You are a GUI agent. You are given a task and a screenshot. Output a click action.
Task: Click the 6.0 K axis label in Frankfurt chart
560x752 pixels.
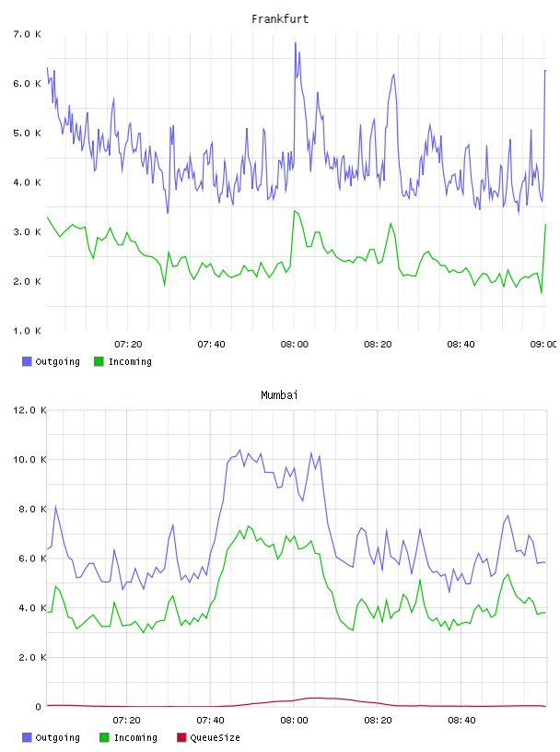[x=27, y=84]
